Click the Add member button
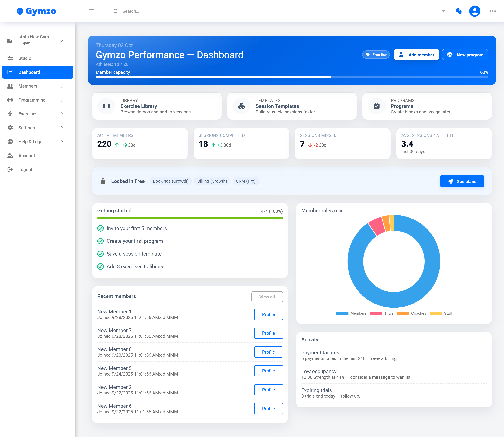The width and height of the screenshot is (504, 437). (416, 55)
